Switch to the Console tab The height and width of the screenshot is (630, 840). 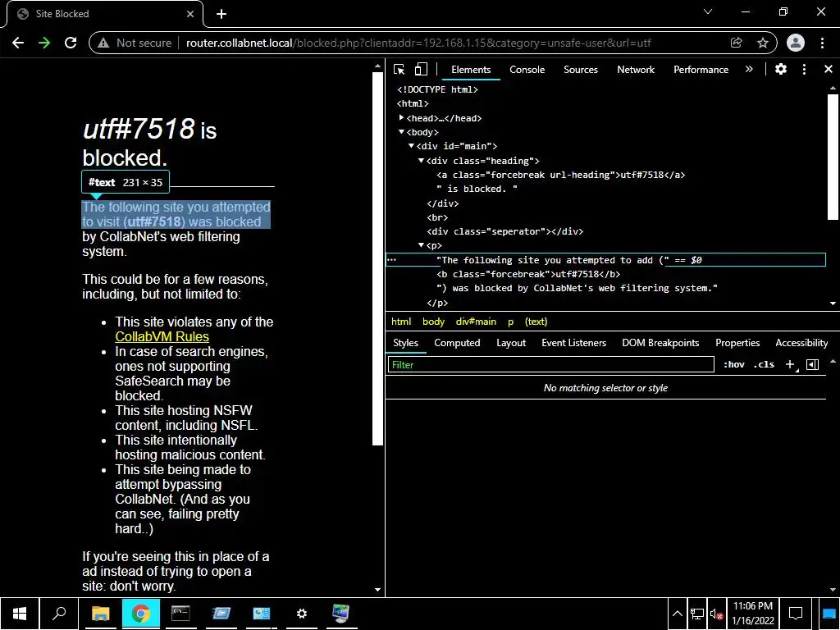point(527,70)
